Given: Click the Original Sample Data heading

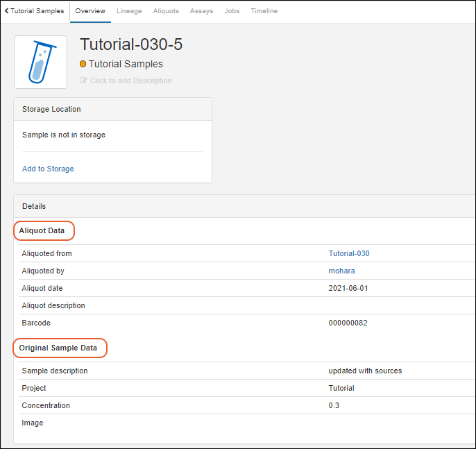Looking at the screenshot, I should pyautogui.click(x=58, y=347).
